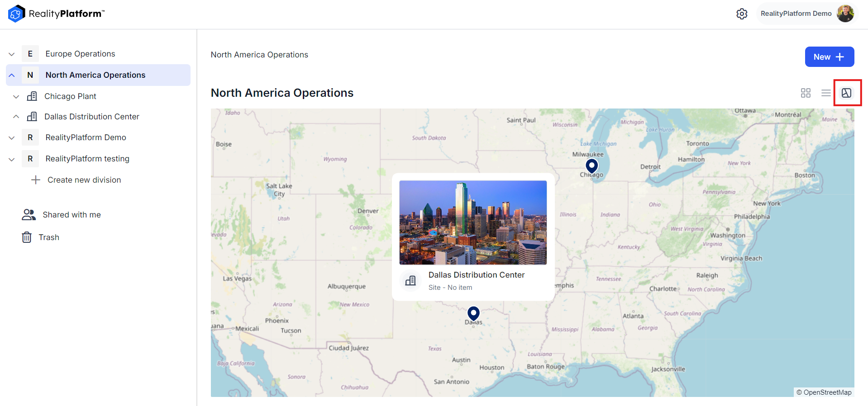Click the Shared with me people icon

click(x=29, y=215)
